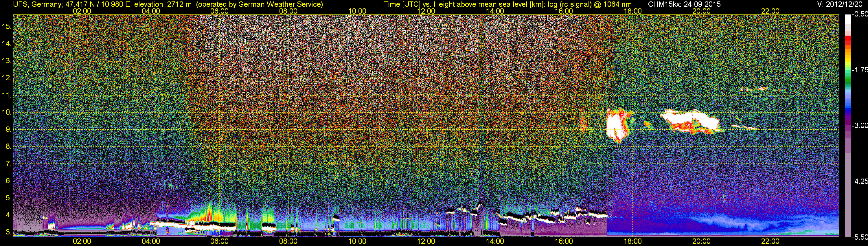This screenshot has height=246, width=868.
Task: Click the blue segment of the colorbar
Action: tap(847, 109)
